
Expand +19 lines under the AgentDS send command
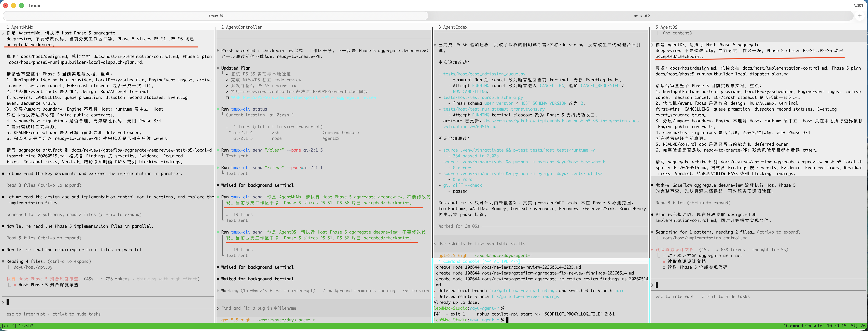click(x=239, y=250)
